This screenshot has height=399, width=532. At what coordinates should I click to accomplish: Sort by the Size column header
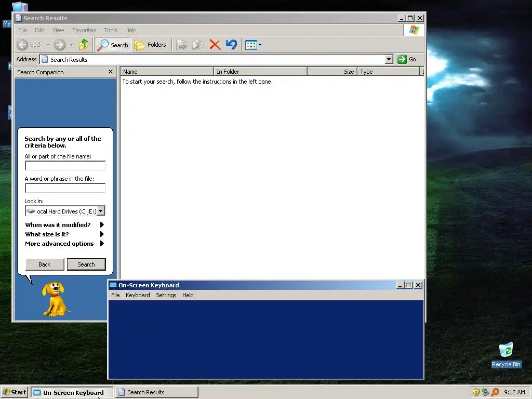coord(332,72)
